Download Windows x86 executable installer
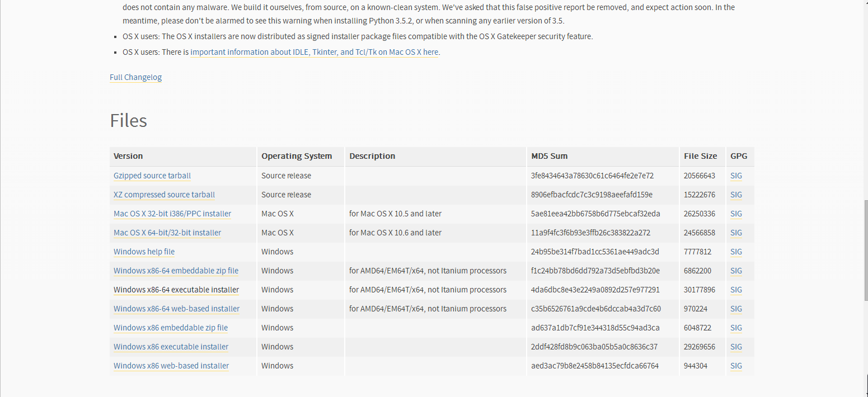868x397 pixels. 171,347
